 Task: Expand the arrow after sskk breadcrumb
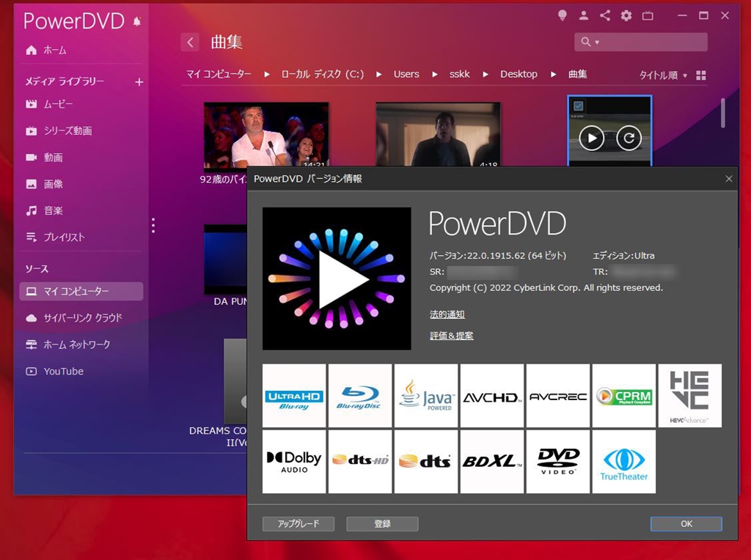tap(486, 74)
